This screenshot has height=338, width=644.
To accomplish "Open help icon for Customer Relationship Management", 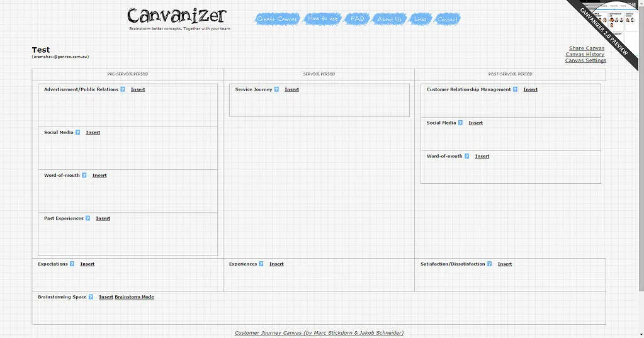I will pos(515,89).
